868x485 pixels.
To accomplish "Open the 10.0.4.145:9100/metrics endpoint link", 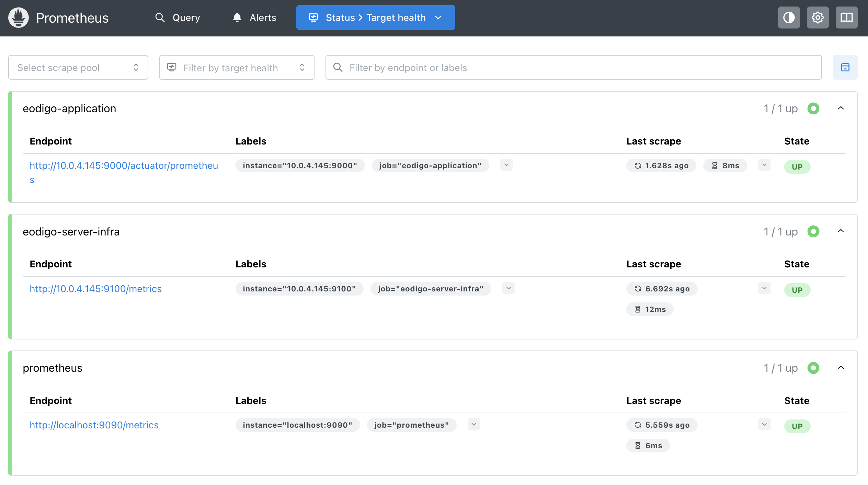I will (95, 289).
